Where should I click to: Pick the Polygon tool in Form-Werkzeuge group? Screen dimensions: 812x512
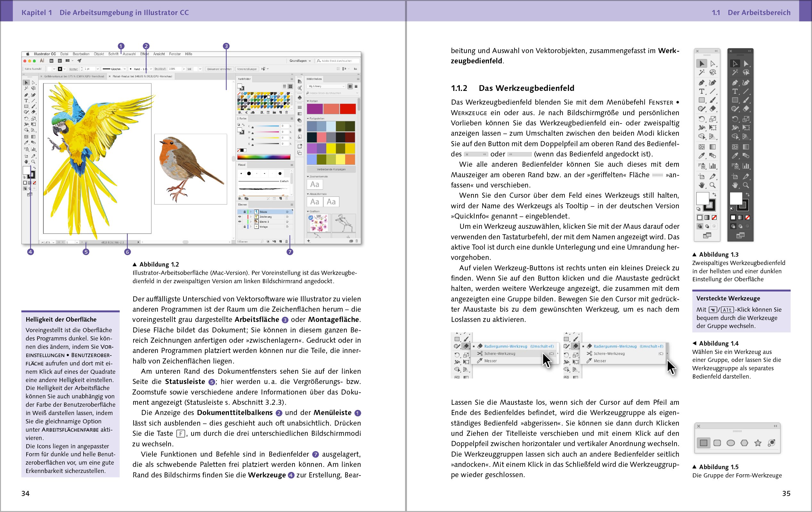(744, 443)
